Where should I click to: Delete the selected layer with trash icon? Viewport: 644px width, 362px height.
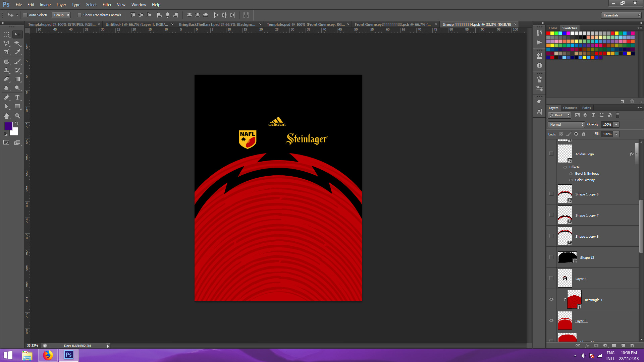tap(632, 345)
